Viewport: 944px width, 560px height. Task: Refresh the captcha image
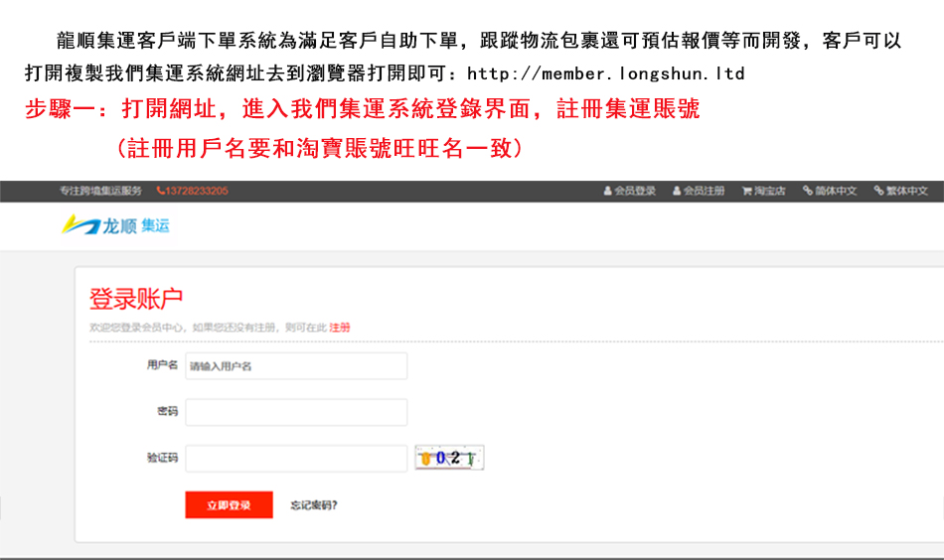coord(449,458)
